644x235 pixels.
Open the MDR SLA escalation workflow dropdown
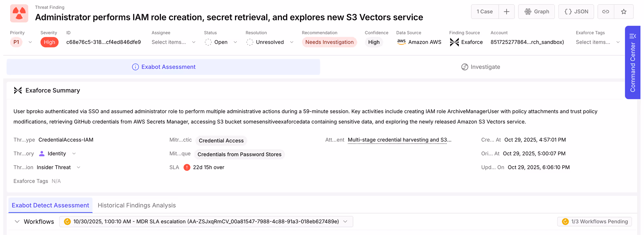(x=206, y=222)
